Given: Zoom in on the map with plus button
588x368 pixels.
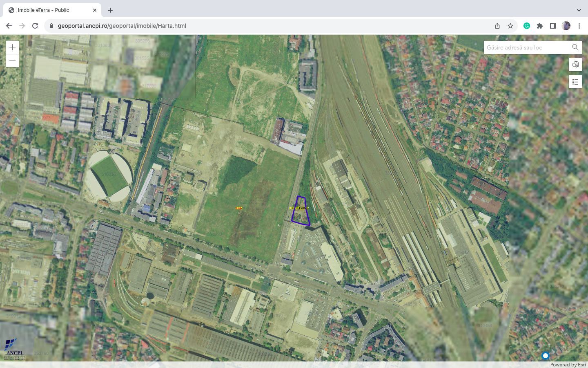Looking at the screenshot, I should [12, 47].
